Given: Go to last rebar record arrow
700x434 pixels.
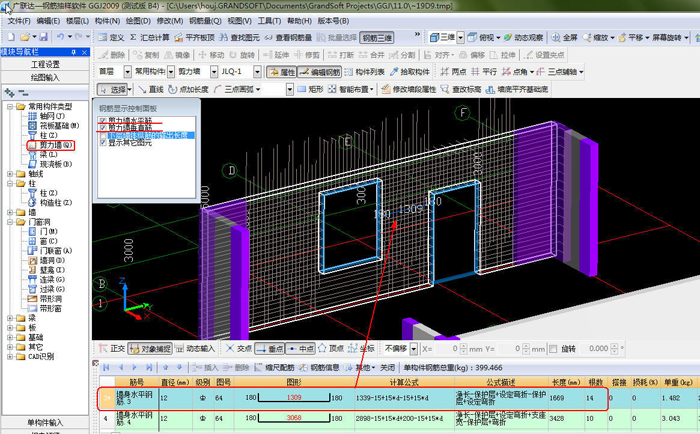Looking at the screenshot, I should coord(149,367).
